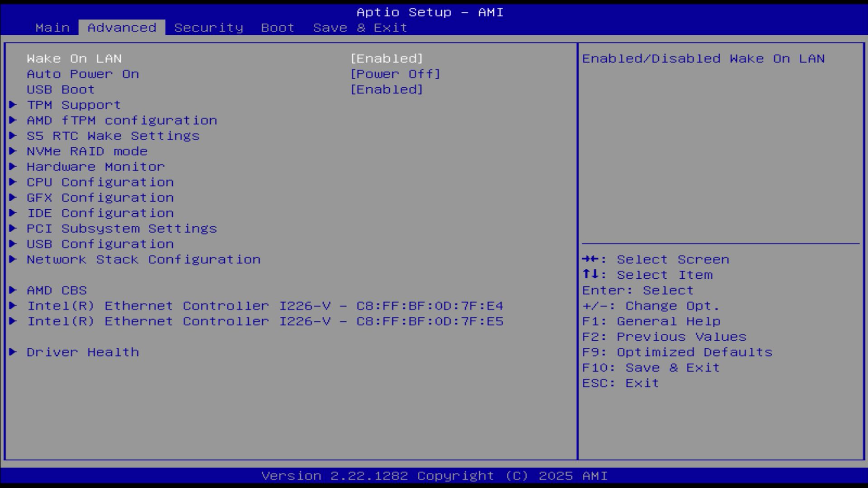Click the triangle icon next to NVMe RAID mode
Screen dimensions: 868x488
[x=13, y=151]
